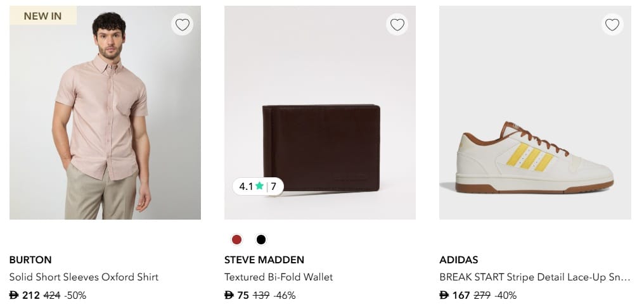Click the ADIDAS brand name
The width and height of the screenshot is (644, 307).
(458, 260)
